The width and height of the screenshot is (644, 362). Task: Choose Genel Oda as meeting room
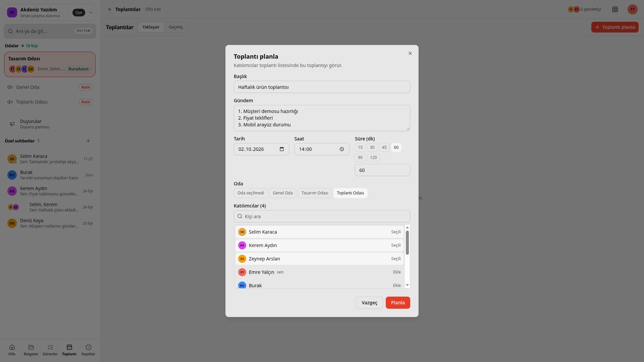[283, 193]
